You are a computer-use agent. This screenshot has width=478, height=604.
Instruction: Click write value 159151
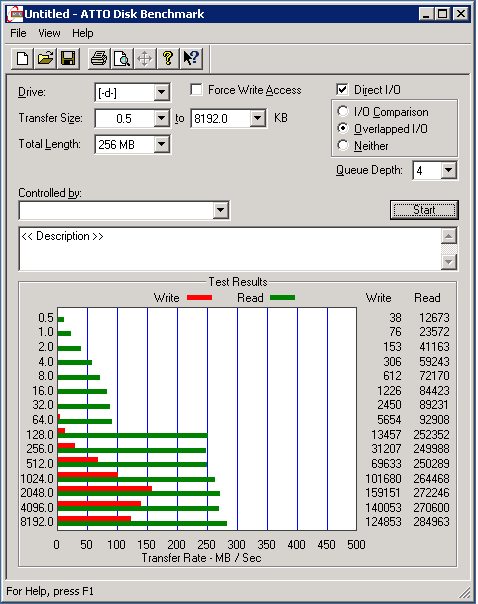(383, 493)
